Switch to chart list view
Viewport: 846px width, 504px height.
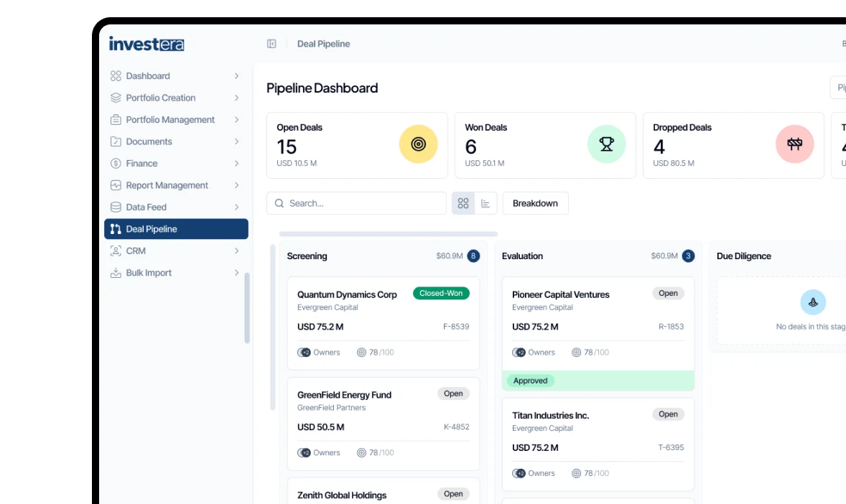[485, 203]
